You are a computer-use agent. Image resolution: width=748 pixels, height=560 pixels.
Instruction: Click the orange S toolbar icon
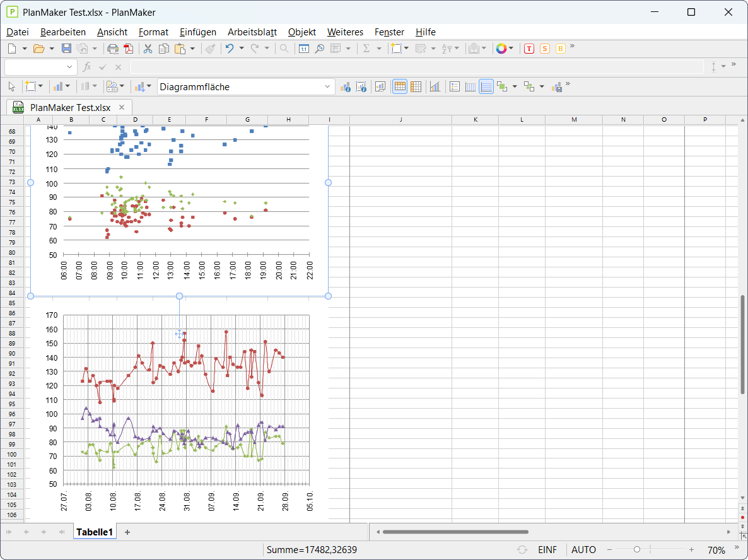tap(545, 49)
